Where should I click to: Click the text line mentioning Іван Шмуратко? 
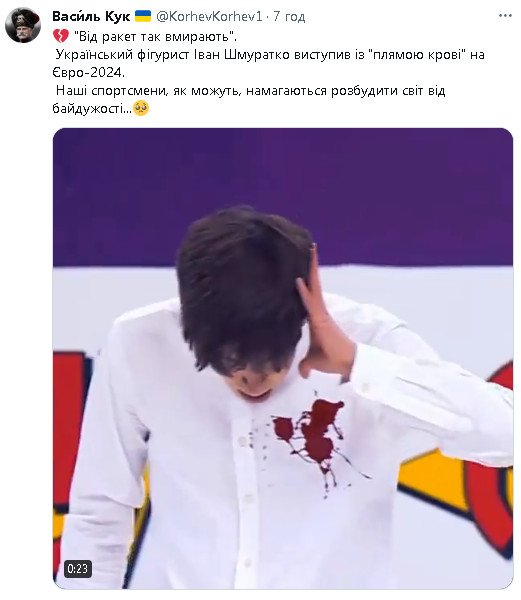tap(270, 55)
